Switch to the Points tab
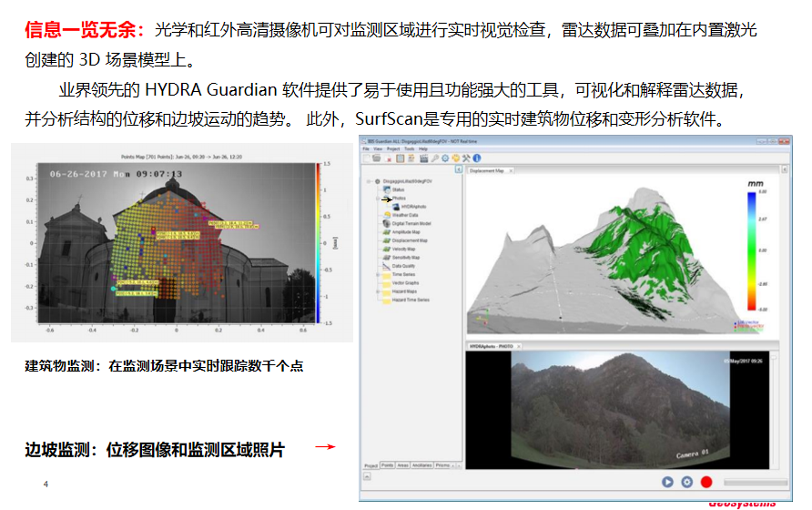The image size is (812, 510). pos(387,464)
